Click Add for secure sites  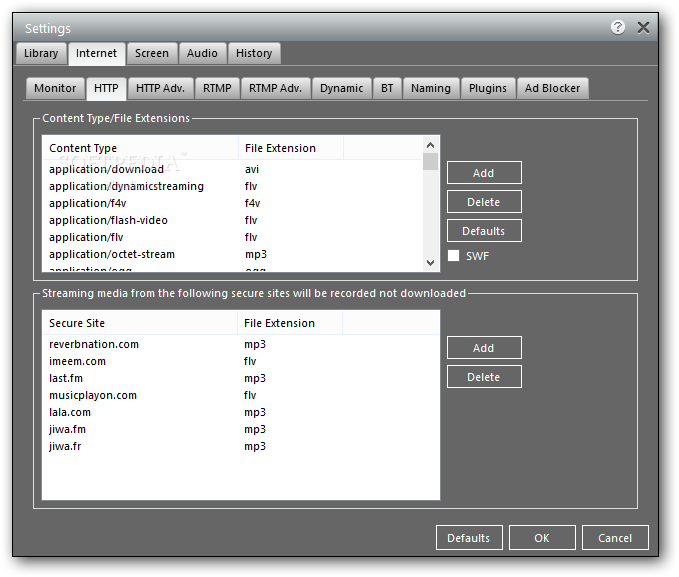pos(484,348)
